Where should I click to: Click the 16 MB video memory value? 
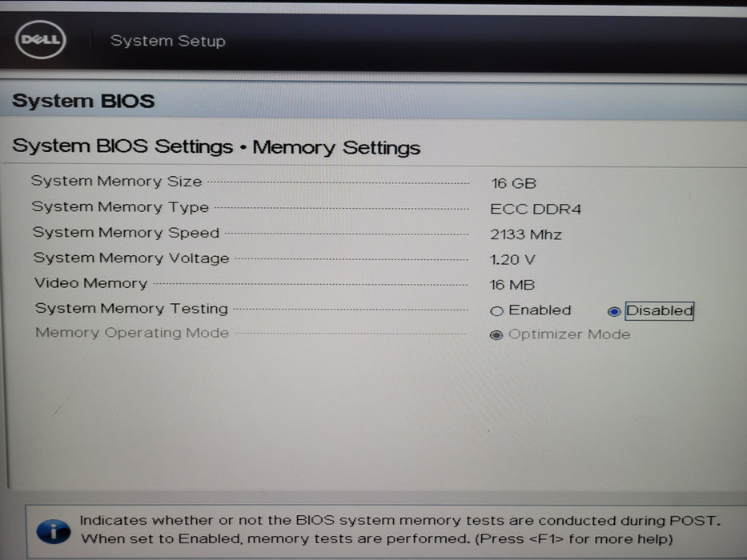(x=512, y=285)
